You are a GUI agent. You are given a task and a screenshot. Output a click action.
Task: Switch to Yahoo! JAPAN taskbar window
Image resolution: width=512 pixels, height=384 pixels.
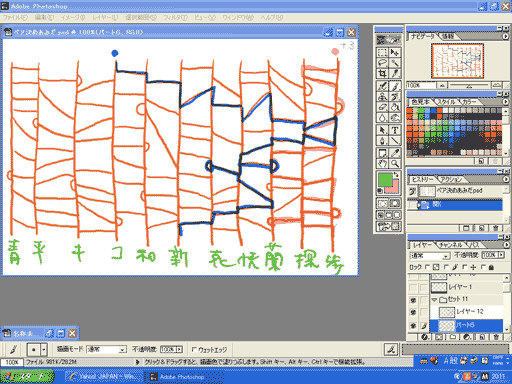[104, 377]
